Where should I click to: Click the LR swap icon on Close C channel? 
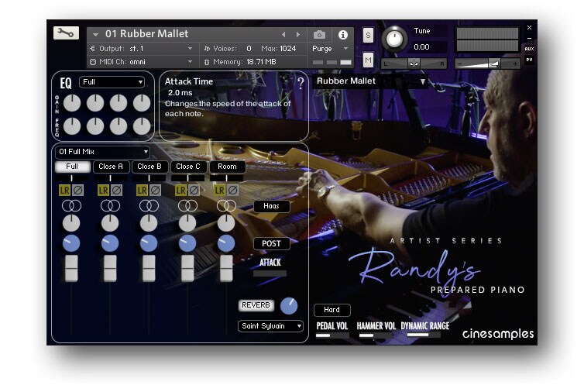point(181,191)
